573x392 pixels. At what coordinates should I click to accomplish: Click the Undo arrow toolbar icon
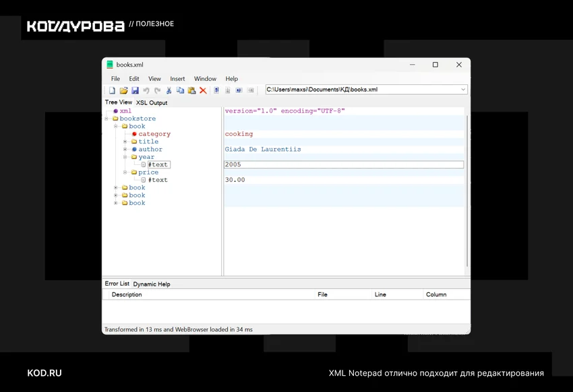click(146, 90)
